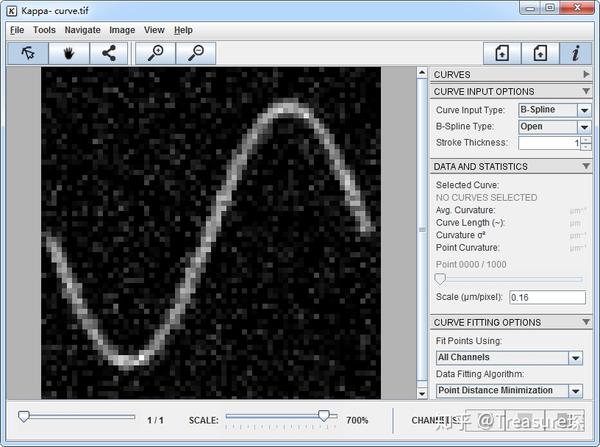Expand the CURVES panel section
The image size is (600, 447).
(x=586, y=74)
